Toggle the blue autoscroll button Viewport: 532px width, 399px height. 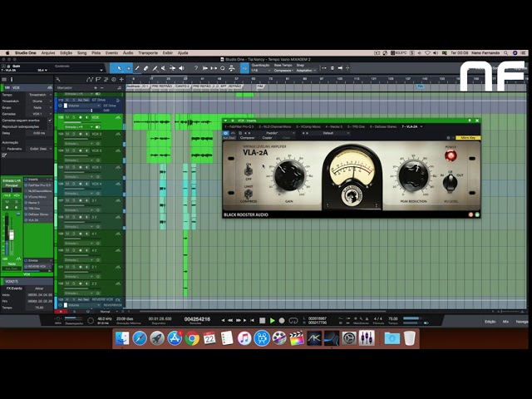[244, 68]
